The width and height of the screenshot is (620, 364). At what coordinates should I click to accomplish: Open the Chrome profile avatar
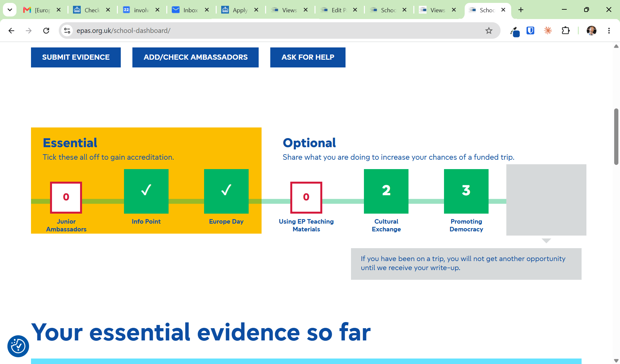click(592, 31)
